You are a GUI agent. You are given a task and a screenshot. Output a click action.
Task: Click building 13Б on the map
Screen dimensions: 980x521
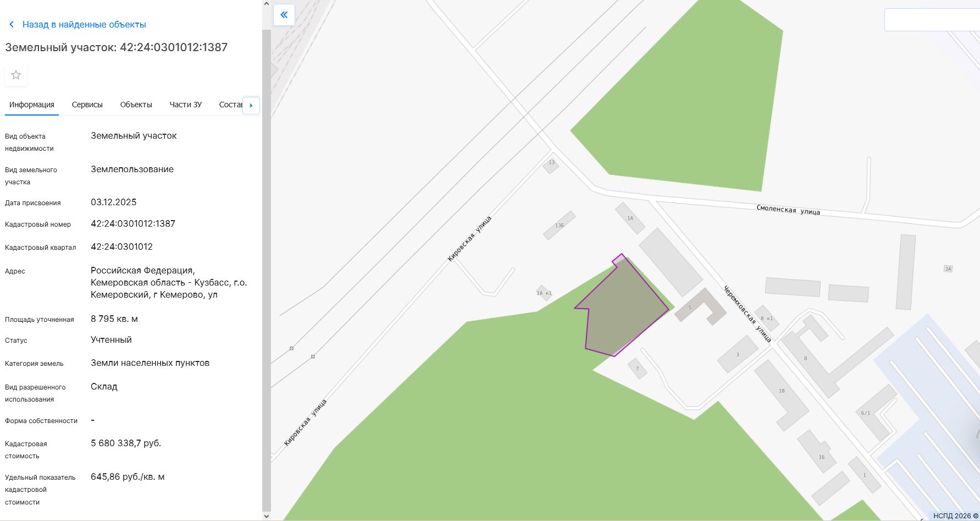pos(559,226)
